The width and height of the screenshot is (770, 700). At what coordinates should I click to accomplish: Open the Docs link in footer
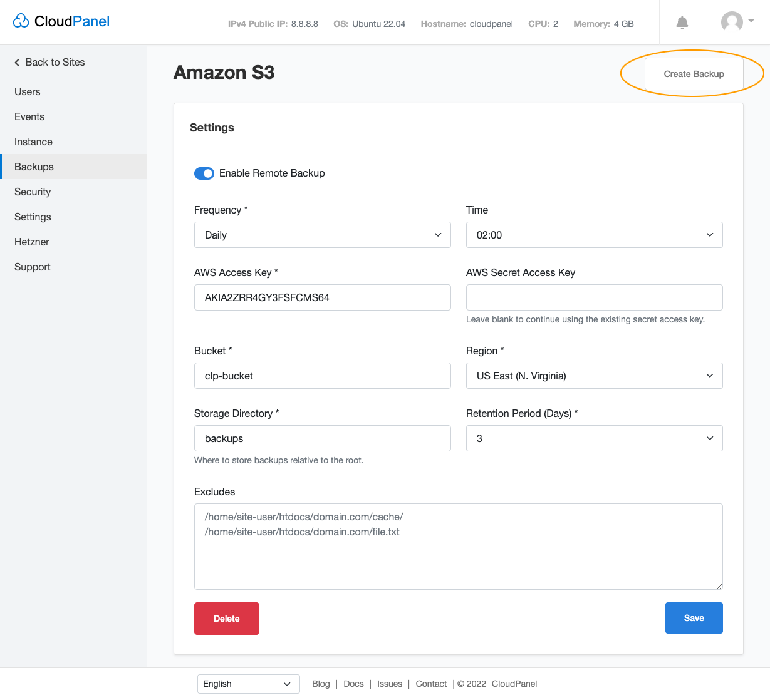[x=353, y=684]
